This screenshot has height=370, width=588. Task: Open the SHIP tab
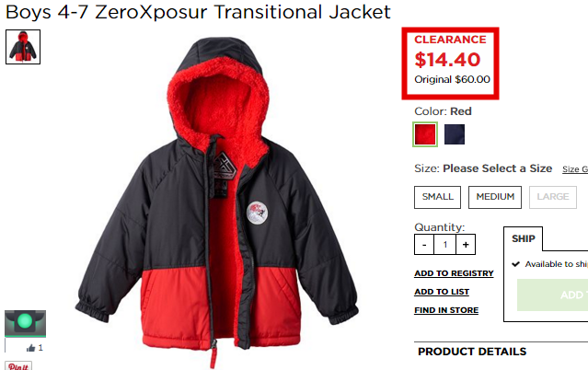coord(523,238)
